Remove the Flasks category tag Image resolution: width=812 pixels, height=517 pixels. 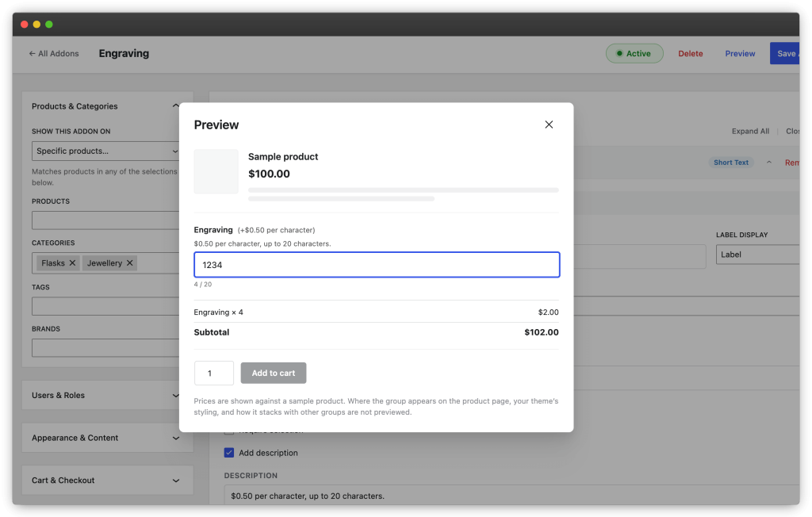coord(72,263)
